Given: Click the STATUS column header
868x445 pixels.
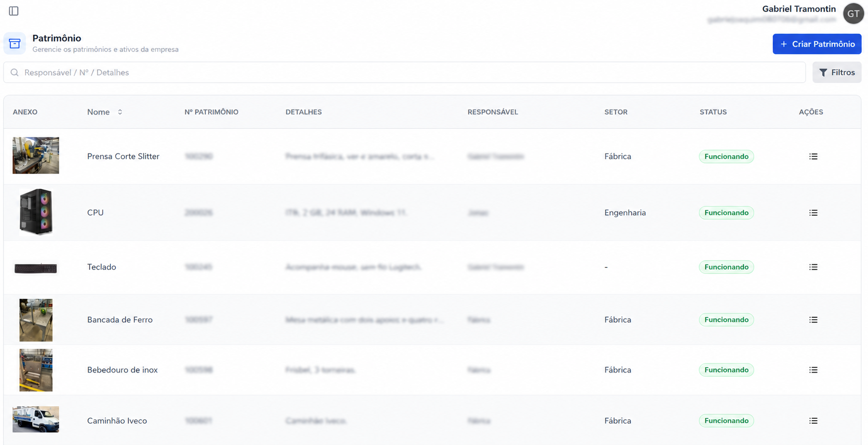Looking at the screenshot, I should tap(713, 112).
